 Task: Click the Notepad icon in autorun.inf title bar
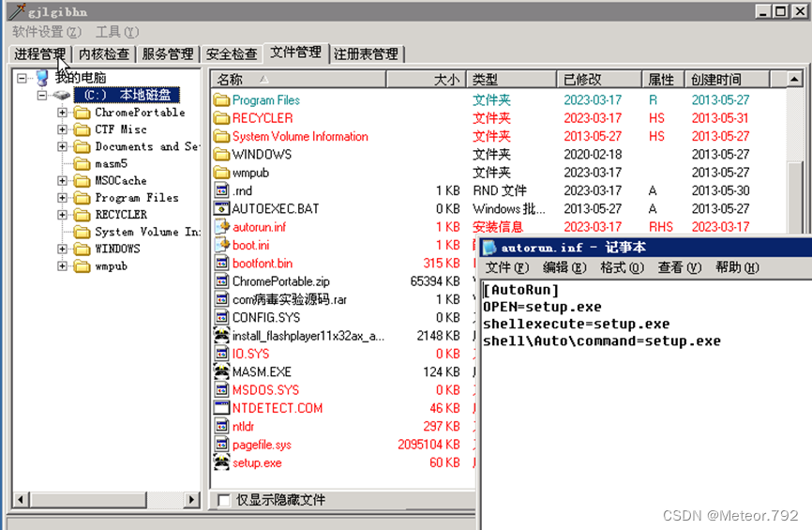click(489, 248)
